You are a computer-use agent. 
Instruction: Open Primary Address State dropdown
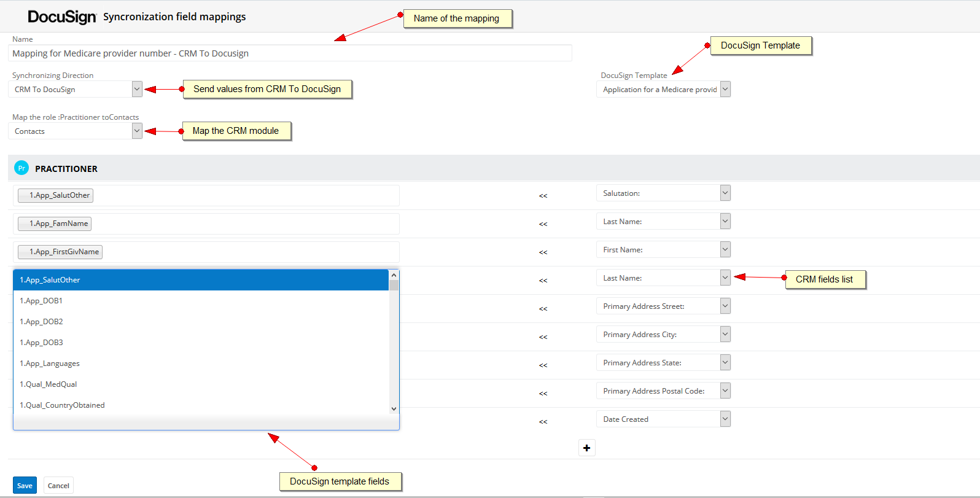663,362
